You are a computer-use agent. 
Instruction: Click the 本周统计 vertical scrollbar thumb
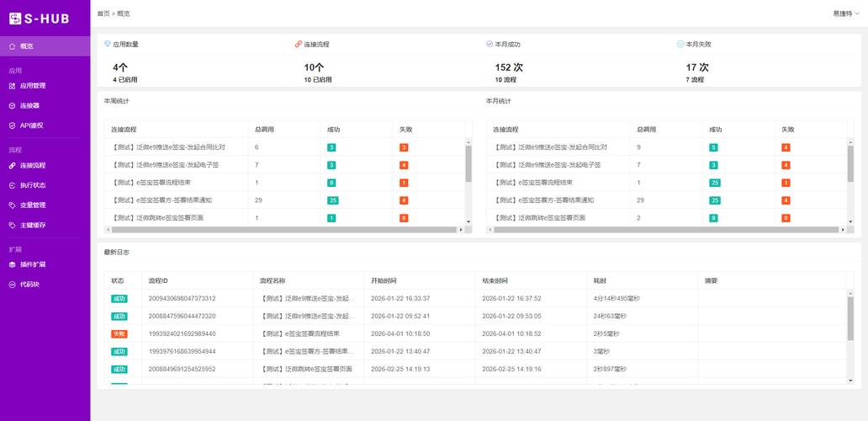coord(468,163)
